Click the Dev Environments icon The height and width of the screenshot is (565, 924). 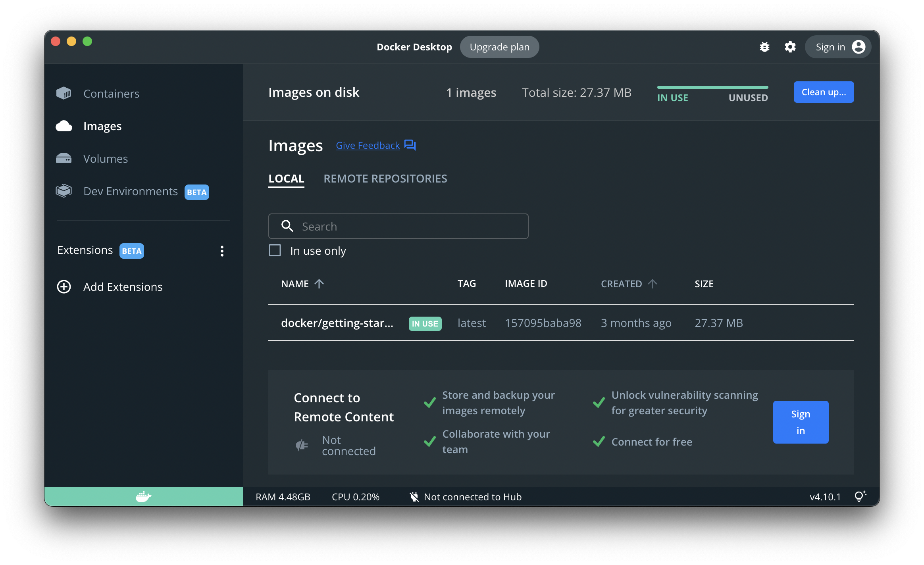click(64, 191)
